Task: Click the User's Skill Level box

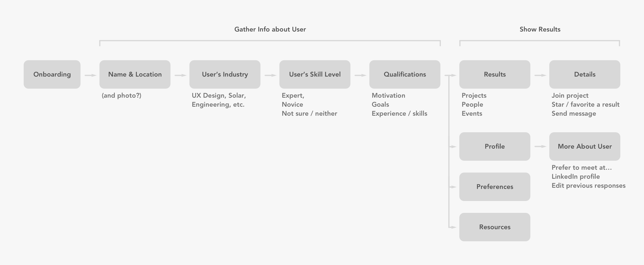Action: click(x=315, y=74)
